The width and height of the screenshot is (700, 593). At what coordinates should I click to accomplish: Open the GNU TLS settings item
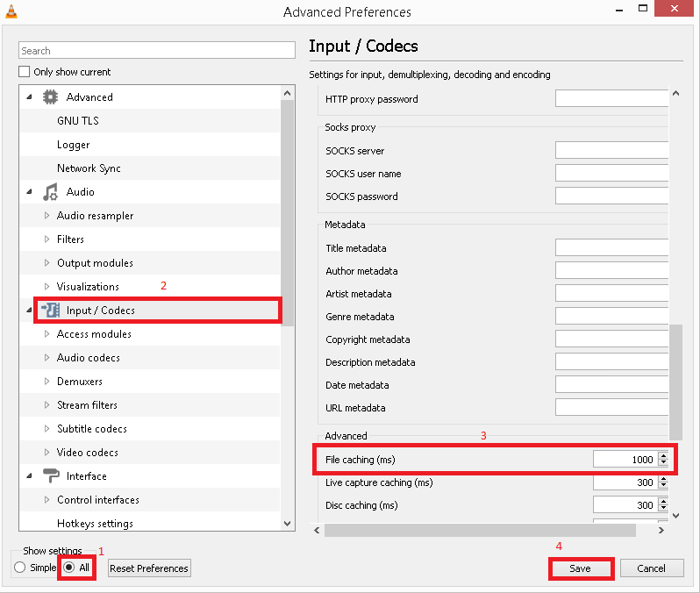click(x=79, y=121)
